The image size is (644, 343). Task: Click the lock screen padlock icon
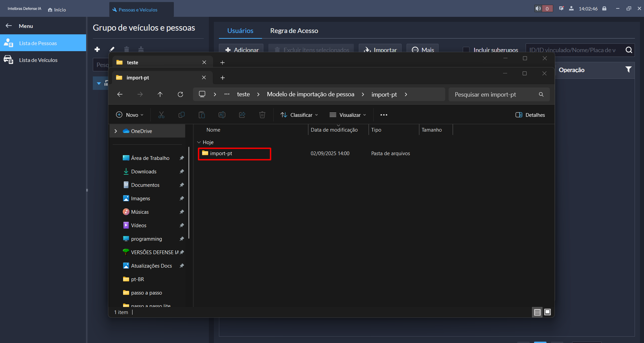click(604, 8)
